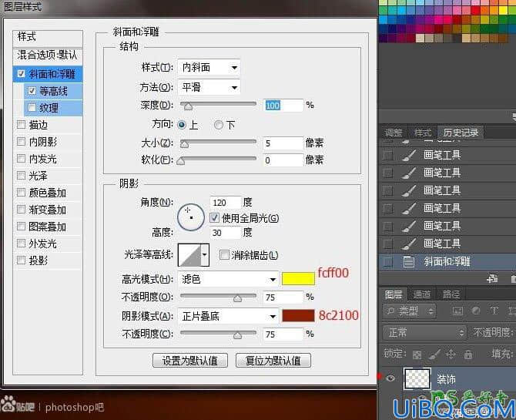Switch to the 调整 panel tab

[x=394, y=133]
